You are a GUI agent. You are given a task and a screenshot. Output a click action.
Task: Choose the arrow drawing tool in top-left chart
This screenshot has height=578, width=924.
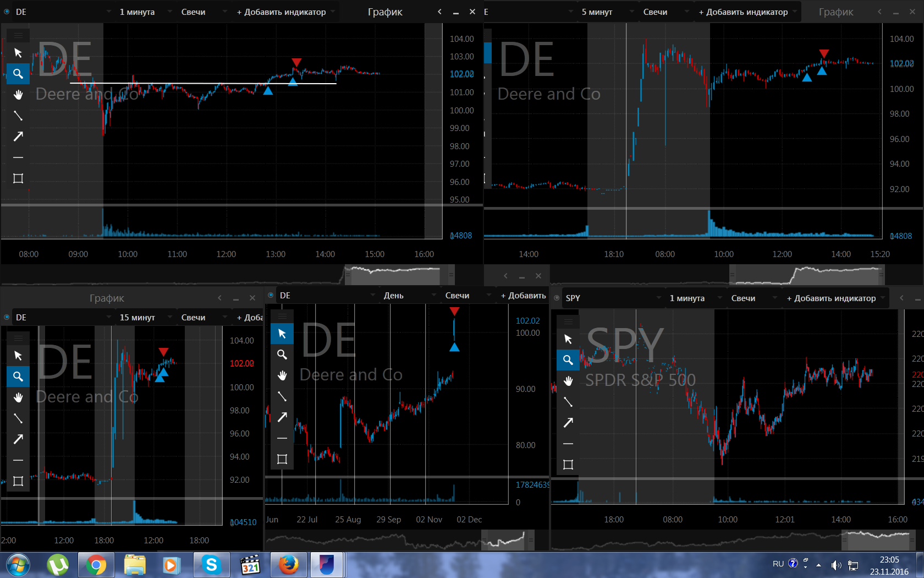(x=18, y=137)
